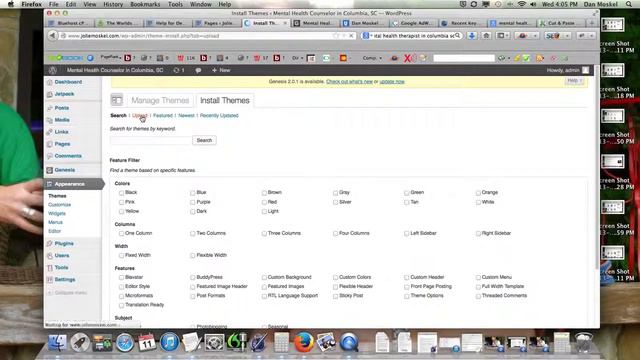Open Customize under Appearance
Image resolution: width=640 pixels, height=360 pixels.
click(60, 205)
